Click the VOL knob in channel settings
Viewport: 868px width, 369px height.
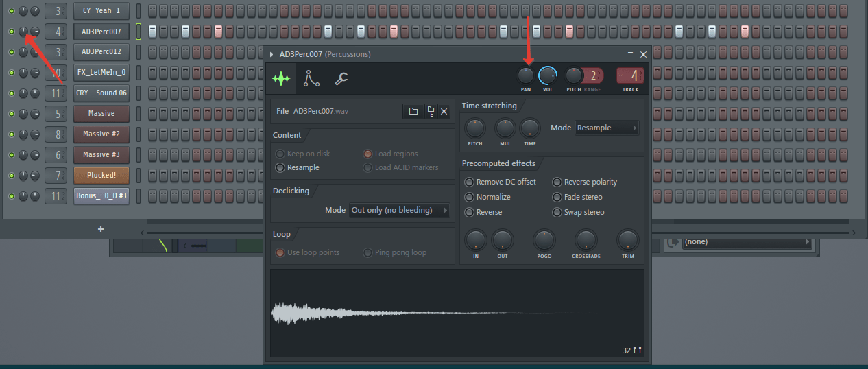548,75
